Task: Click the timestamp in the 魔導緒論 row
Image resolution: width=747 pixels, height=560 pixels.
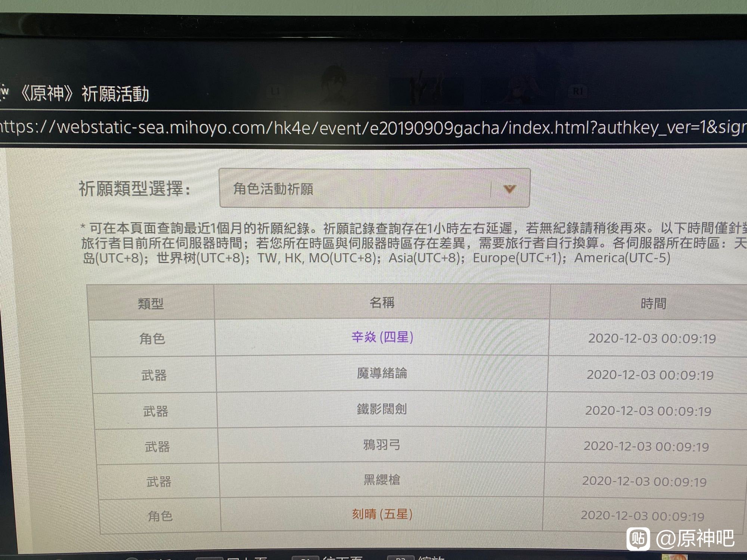Action: 650,375
